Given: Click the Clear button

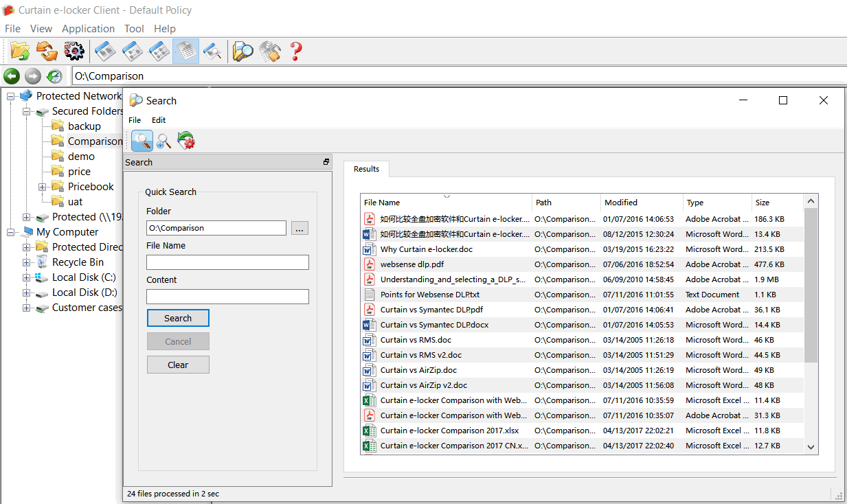Looking at the screenshot, I should click(178, 365).
